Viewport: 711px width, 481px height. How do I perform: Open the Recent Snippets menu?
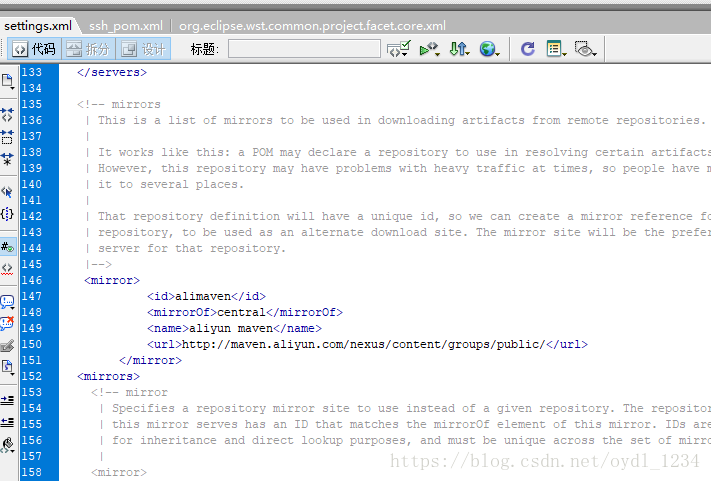(x=7, y=367)
